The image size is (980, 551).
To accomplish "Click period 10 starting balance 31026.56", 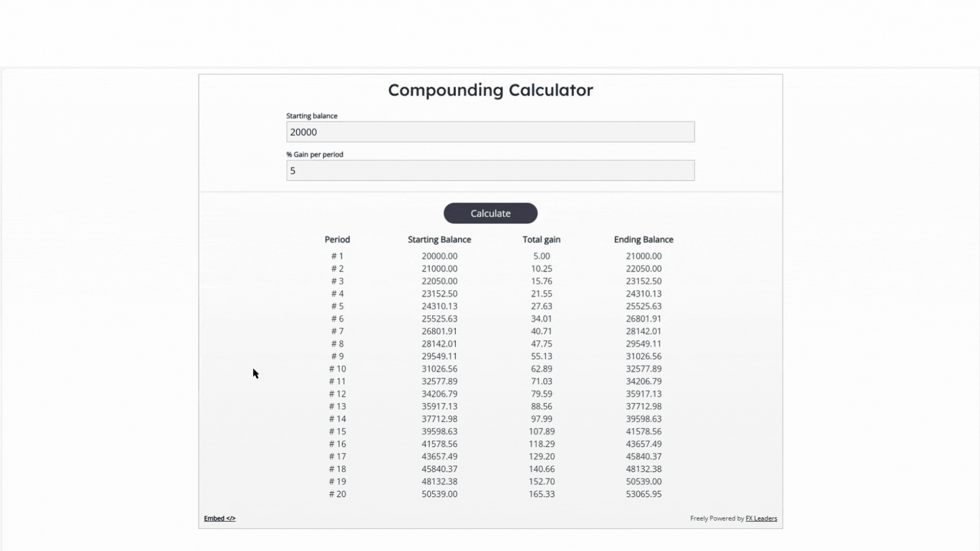I will click(x=439, y=369).
